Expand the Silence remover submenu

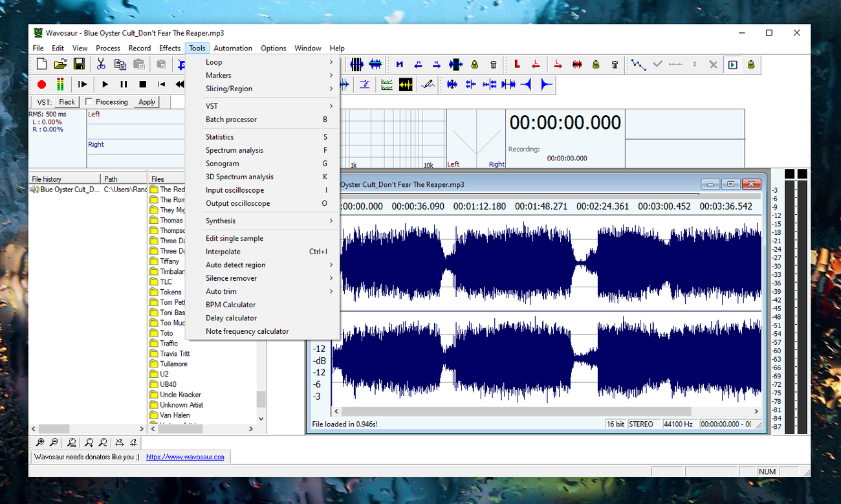[263, 278]
